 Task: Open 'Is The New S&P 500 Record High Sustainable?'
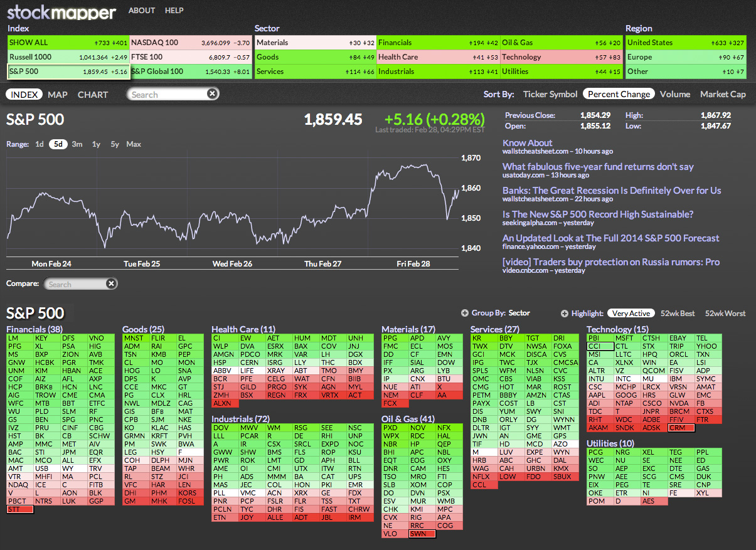(598, 214)
